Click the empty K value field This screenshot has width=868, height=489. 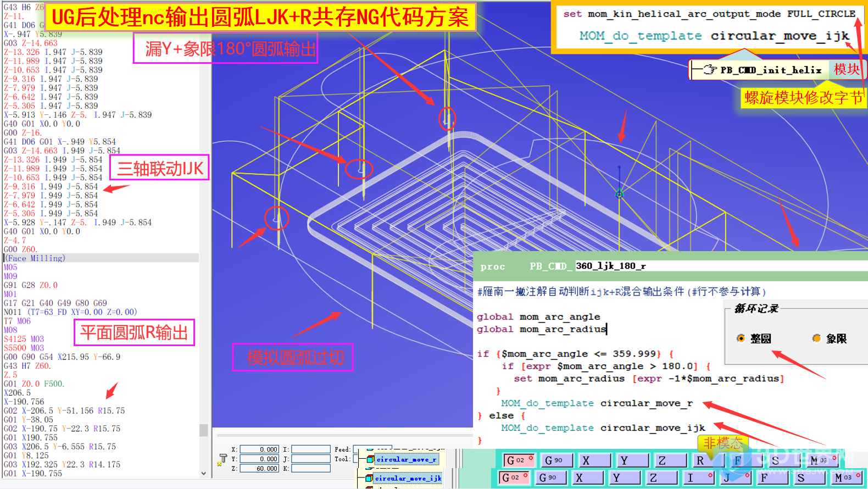310,468
